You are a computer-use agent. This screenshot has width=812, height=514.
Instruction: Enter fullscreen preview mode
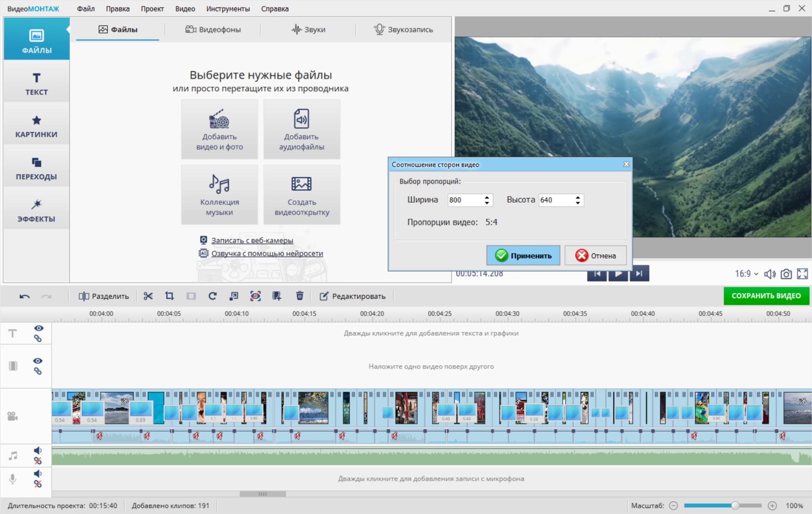click(802, 274)
